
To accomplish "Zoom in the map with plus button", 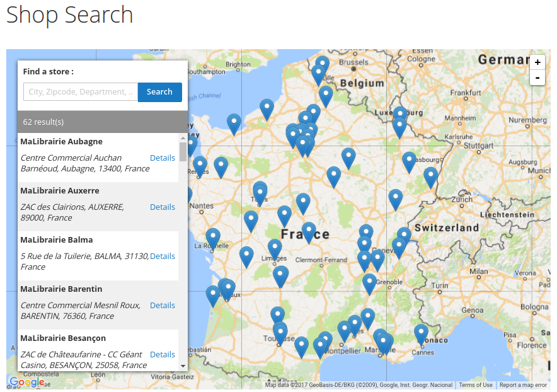I will click(537, 62).
